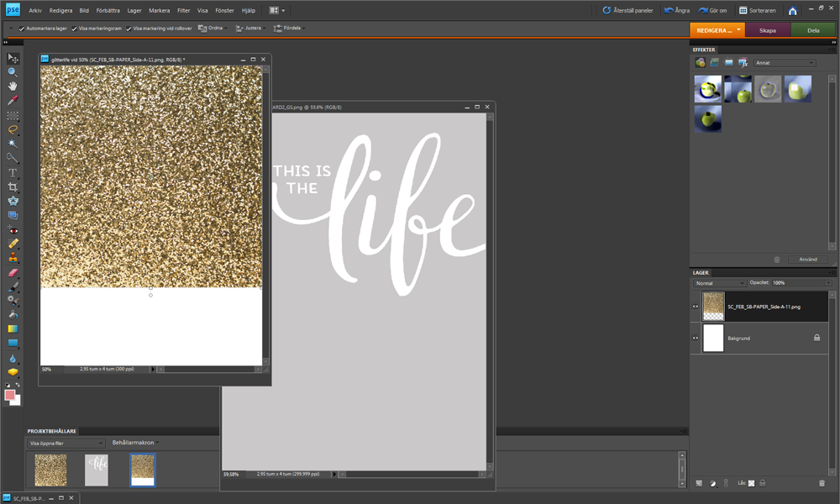Select the Crop tool

[12, 186]
